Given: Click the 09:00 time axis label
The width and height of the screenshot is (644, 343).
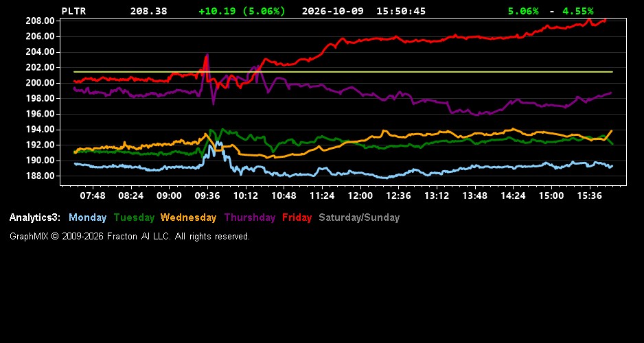Looking at the screenshot, I should click(169, 196).
